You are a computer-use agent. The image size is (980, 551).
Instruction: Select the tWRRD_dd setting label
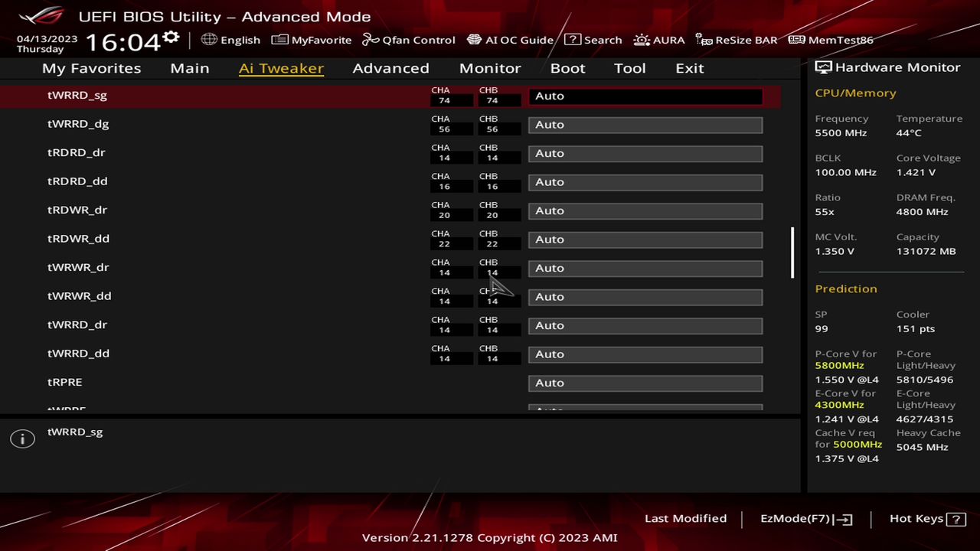pyautogui.click(x=78, y=354)
